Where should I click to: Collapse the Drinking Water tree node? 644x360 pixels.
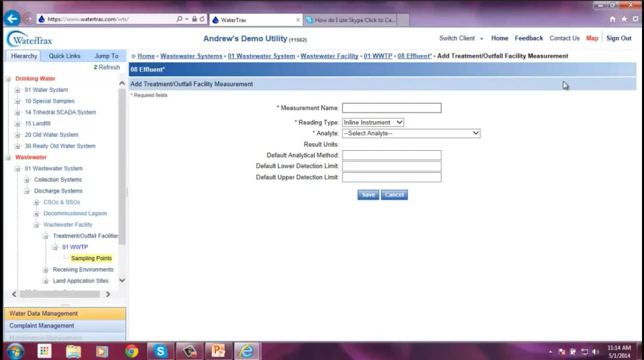[8, 79]
